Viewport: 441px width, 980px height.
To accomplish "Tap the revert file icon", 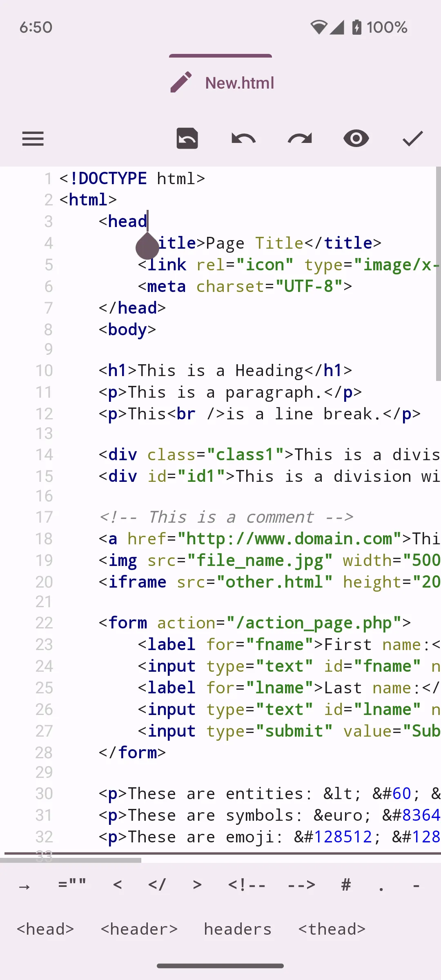I will pos(187,138).
